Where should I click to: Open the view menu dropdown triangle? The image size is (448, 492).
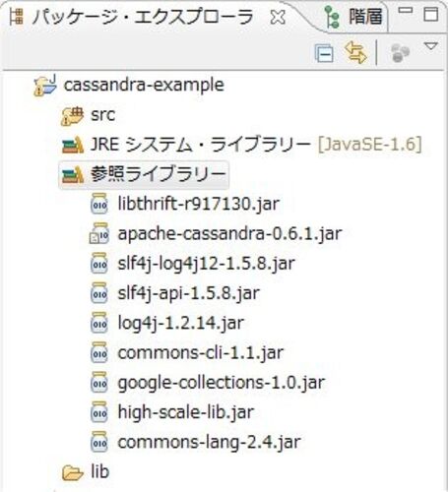[431, 46]
